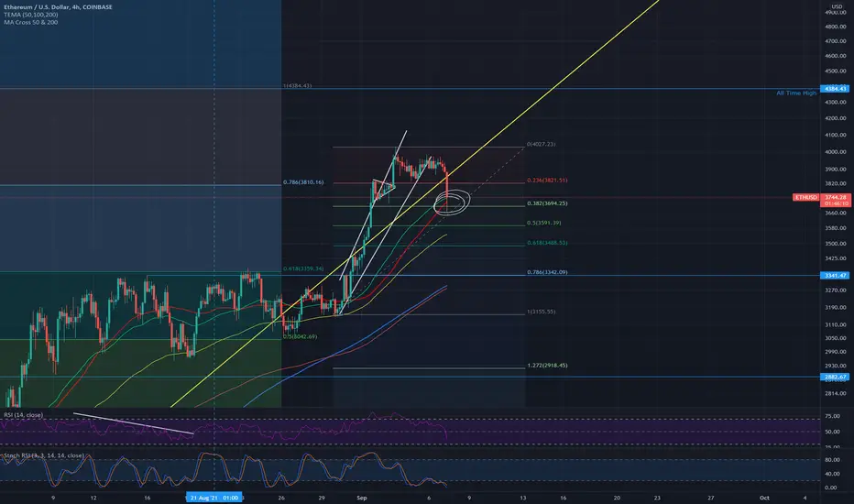Click the 3050.00 price scale value
The width and height of the screenshot is (854, 504).
point(835,338)
